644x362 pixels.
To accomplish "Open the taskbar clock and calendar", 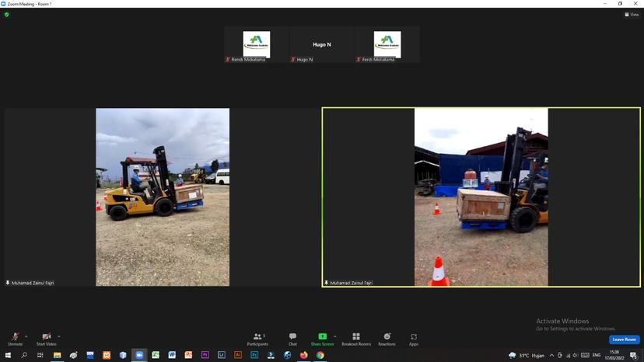I will coord(614,356).
